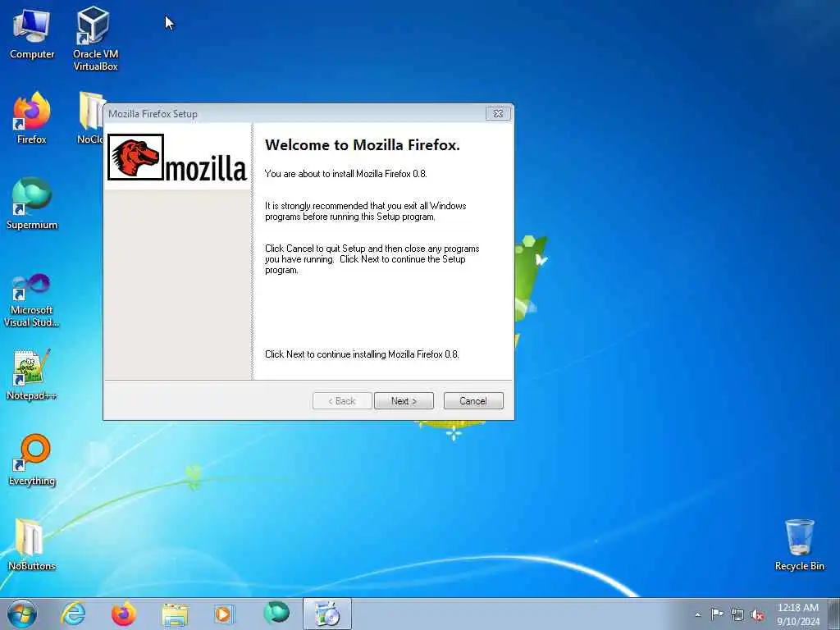This screenshot has height=630, width=840.
Task: Click the Mozilla dinosaur logo image
Action: coord(135,157)
